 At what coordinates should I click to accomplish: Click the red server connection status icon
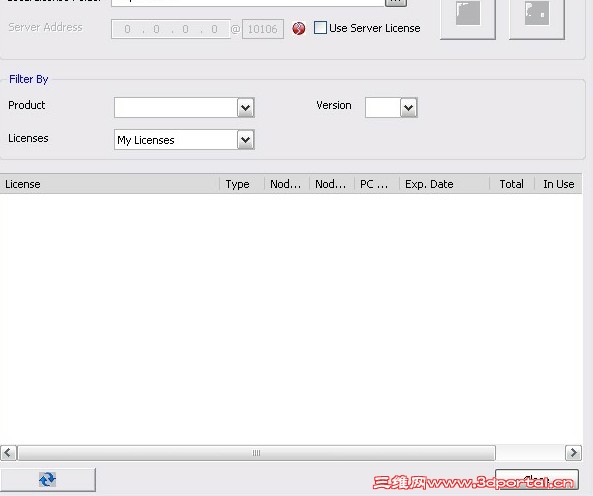[299, 28]
